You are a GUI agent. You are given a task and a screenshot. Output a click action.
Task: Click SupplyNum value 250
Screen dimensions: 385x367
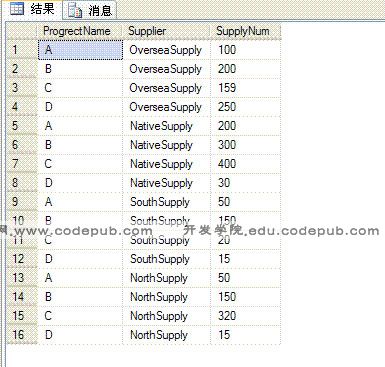click(246, 107)
